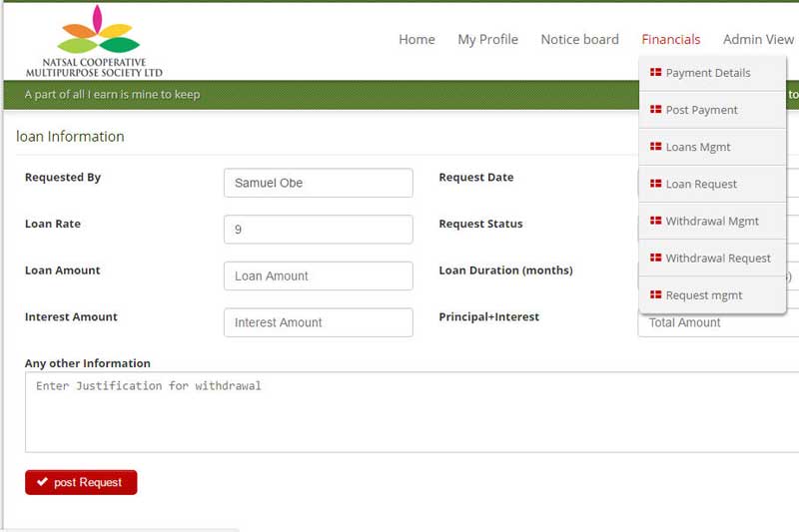The height and width of the screenshot is (532, 799).
Task: Open My Profile from navigation bar
Action: point(487,40)
